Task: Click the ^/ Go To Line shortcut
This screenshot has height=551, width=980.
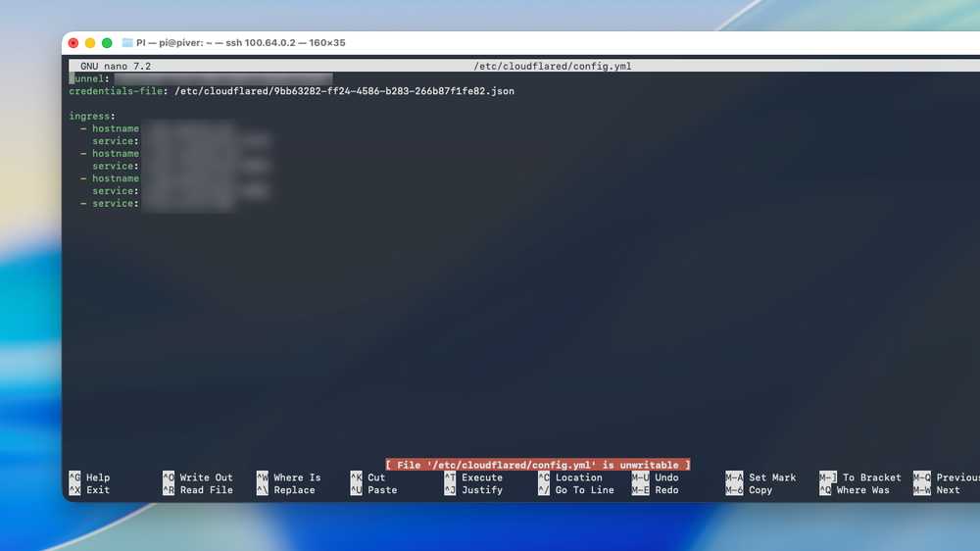Action: [575, 489]
